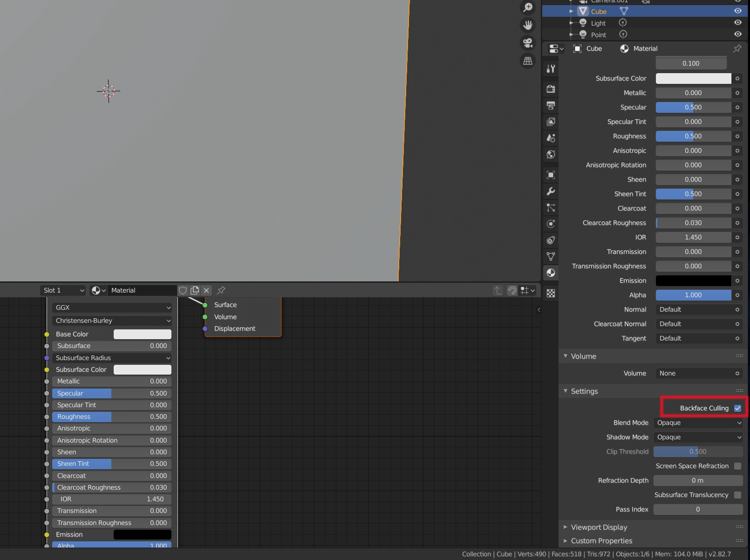
Task: Open the Subsurface Color swatch in properties
Action: pyautogui.click(x=693, y=78)
